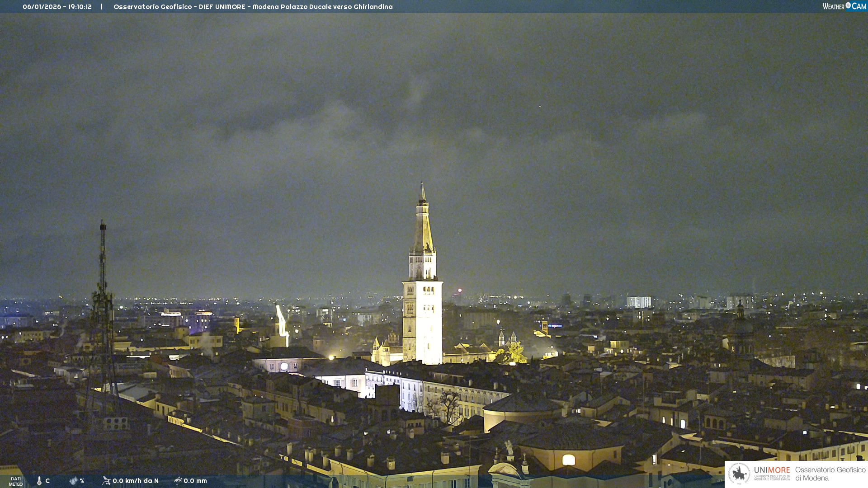Click the humidity water drops icon
868x488 pixels.
pos(73,481)
